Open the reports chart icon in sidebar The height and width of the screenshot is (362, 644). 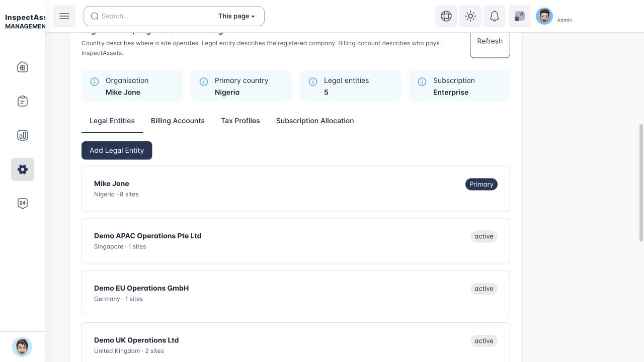point(23,135)
